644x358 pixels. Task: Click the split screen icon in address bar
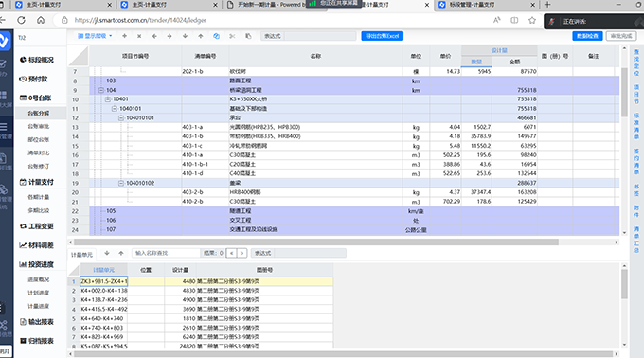[514, 20]
